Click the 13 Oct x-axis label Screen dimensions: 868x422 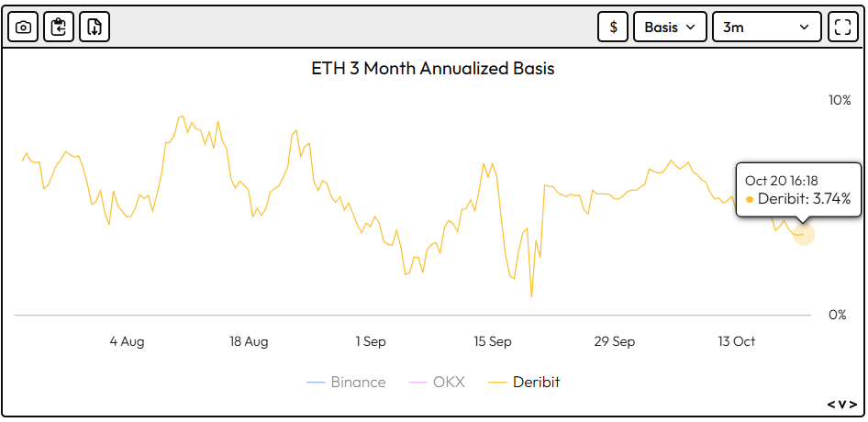(736, 341)
